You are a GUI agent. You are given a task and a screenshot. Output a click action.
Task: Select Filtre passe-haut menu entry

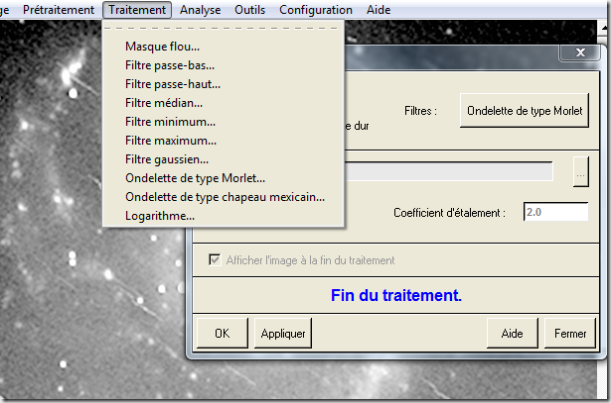(x=172, y=84)
